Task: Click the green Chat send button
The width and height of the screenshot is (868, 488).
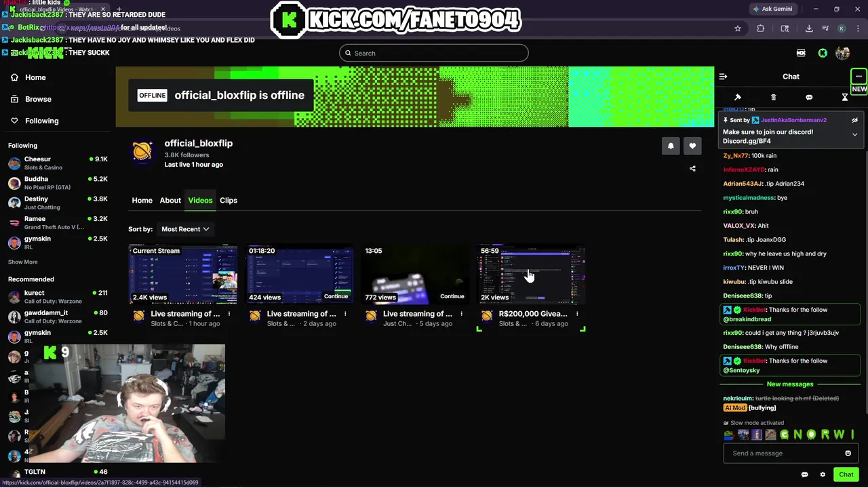Action: point(846,474)
